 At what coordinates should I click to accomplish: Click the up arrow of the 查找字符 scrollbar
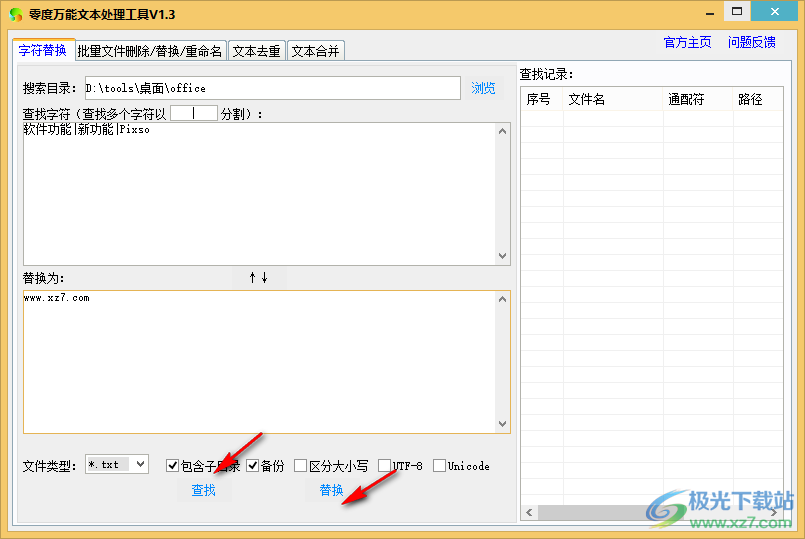coord(503,131)
